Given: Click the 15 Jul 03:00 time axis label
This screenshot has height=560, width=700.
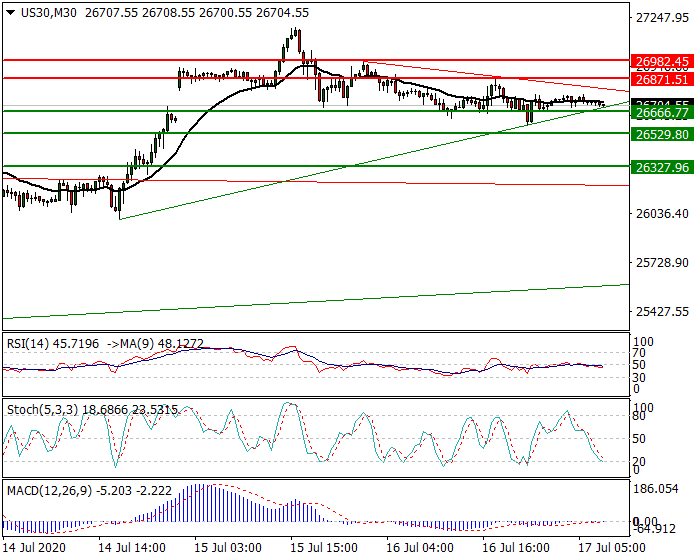Looking at the screenshot, I should 228,547.
